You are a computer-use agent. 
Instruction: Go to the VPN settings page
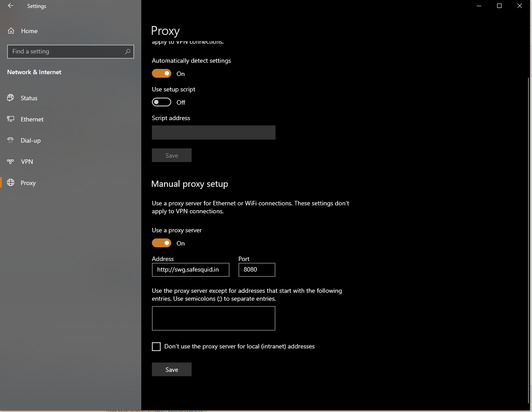pyautogui.click(x=27, y=162)
